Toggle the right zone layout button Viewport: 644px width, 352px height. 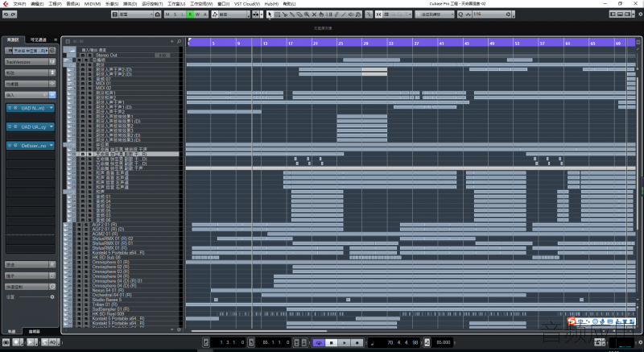tap(627, 14)
